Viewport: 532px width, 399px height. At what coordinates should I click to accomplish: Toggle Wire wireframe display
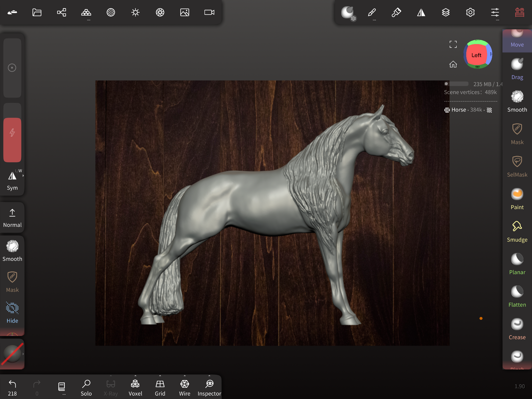pos(185,387)
